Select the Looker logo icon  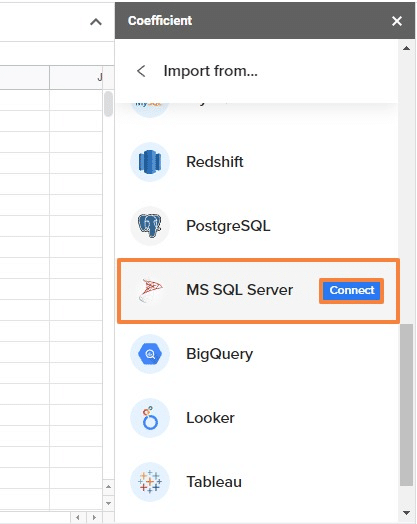click(x=150, y=418)
